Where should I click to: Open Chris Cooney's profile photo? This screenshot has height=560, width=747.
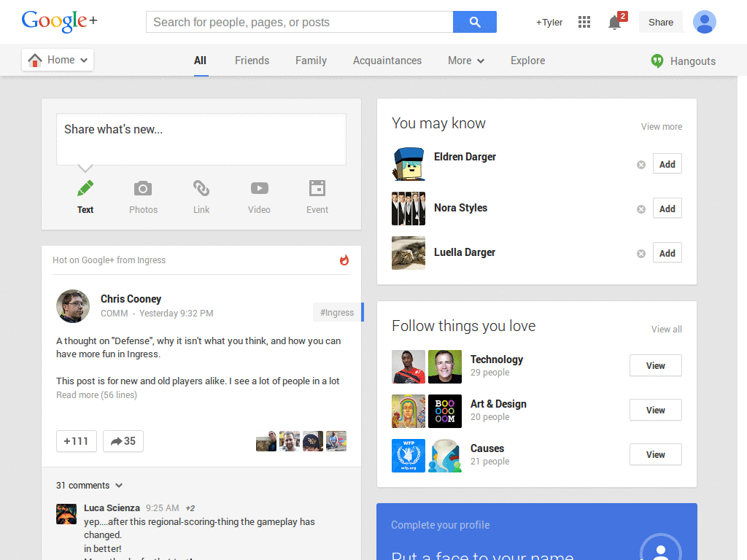point(73,306)
